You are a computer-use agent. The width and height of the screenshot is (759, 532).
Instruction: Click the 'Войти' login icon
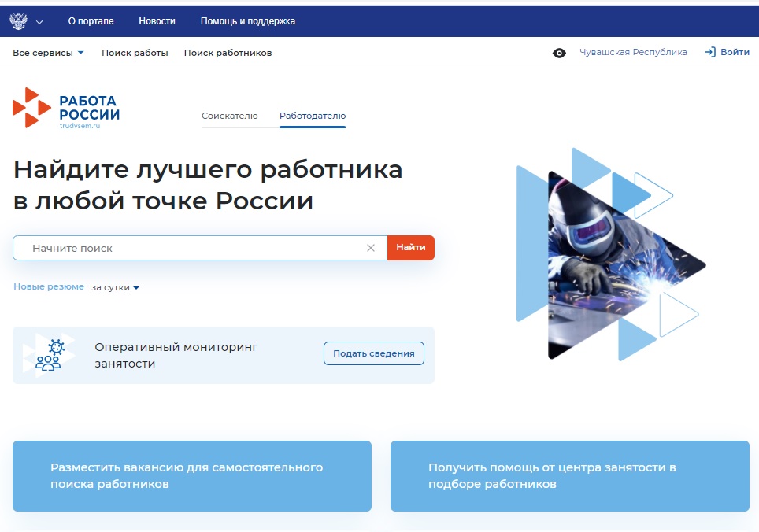tap(710, 52)
